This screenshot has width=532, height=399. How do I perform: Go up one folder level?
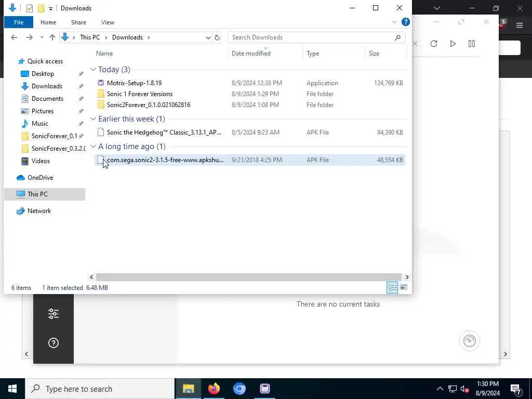point(52,37)
